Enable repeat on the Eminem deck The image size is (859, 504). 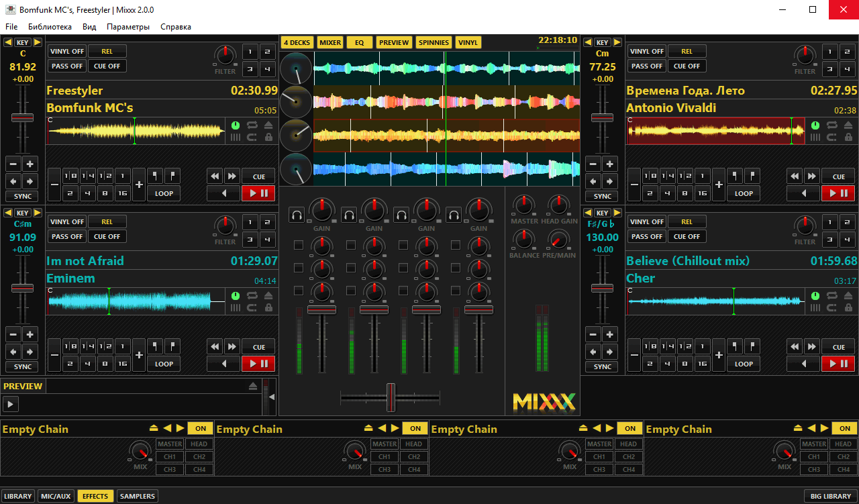(252, 296)
